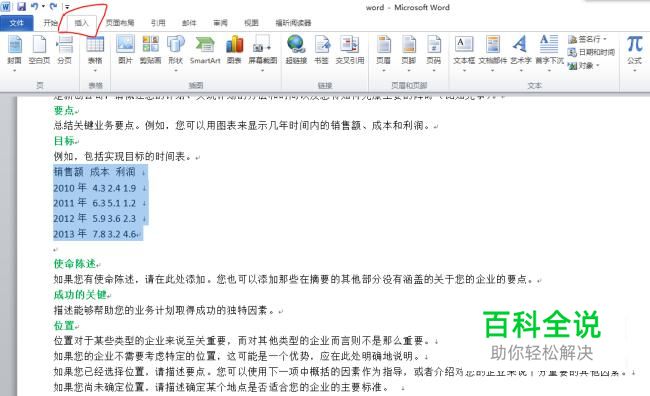
Task: Open Quick Parts (文档部件)
Action: pos(492,50)
